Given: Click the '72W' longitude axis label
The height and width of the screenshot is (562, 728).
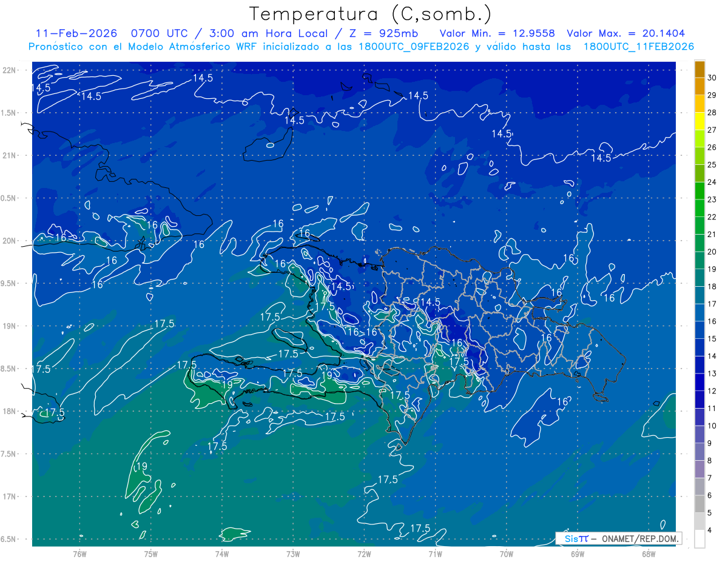Looking at the screenshot, I should (x=364, y=554).
